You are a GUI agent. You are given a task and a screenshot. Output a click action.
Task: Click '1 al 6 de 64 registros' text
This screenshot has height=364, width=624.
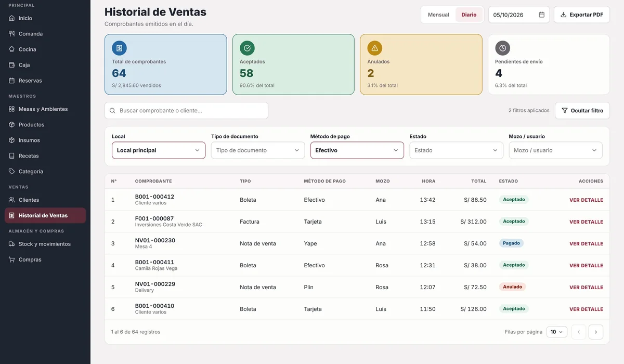point(136,332)
